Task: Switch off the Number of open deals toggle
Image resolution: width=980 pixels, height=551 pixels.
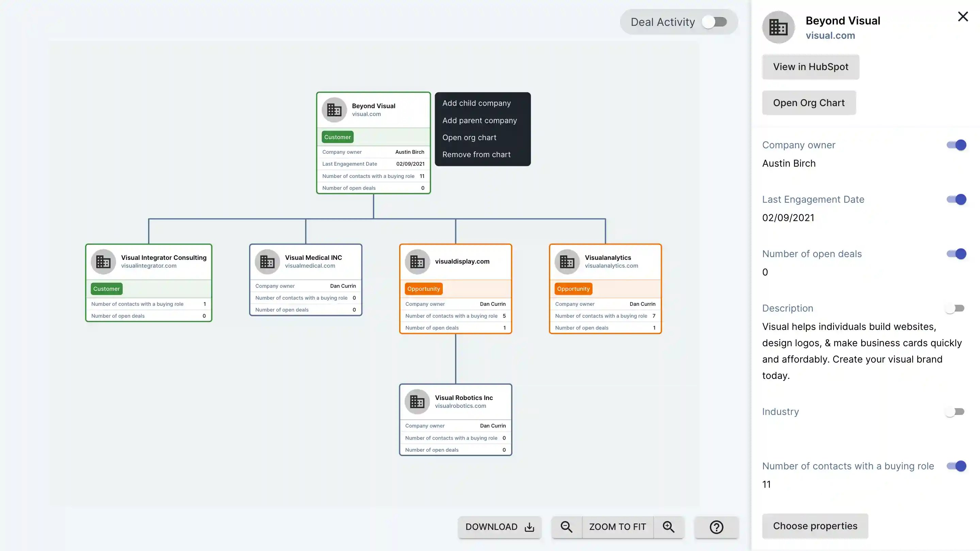Action: point(956,254)
